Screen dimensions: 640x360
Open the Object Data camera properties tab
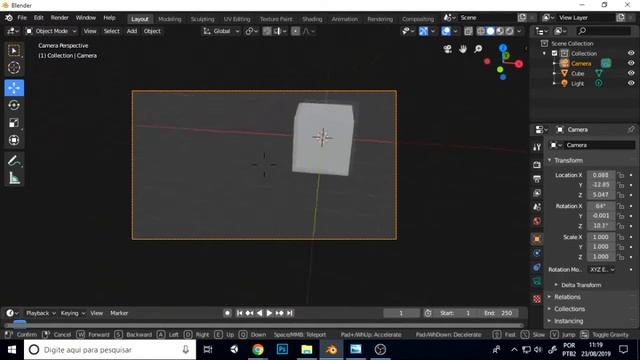pyautogui.click(x=537, y=281)
